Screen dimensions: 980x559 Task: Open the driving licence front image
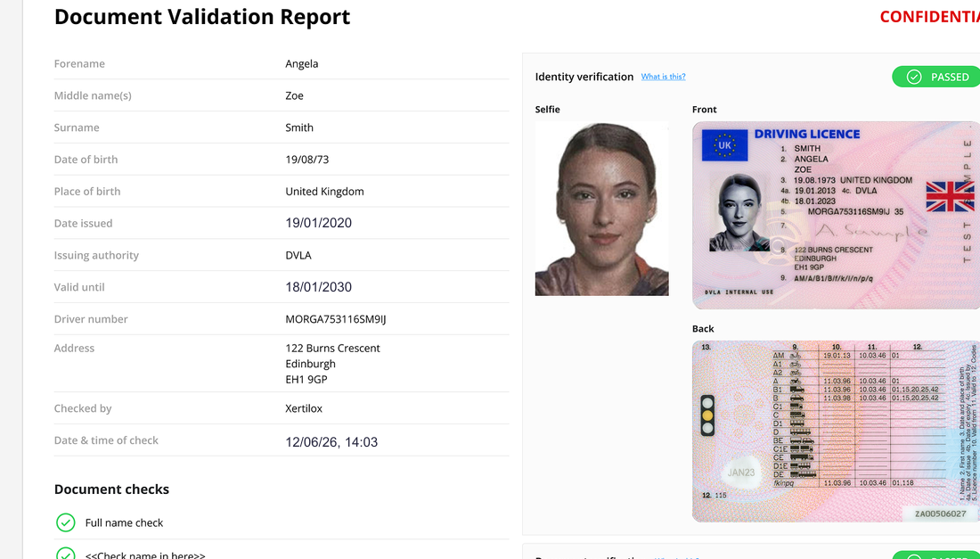[x=836, y=215]
